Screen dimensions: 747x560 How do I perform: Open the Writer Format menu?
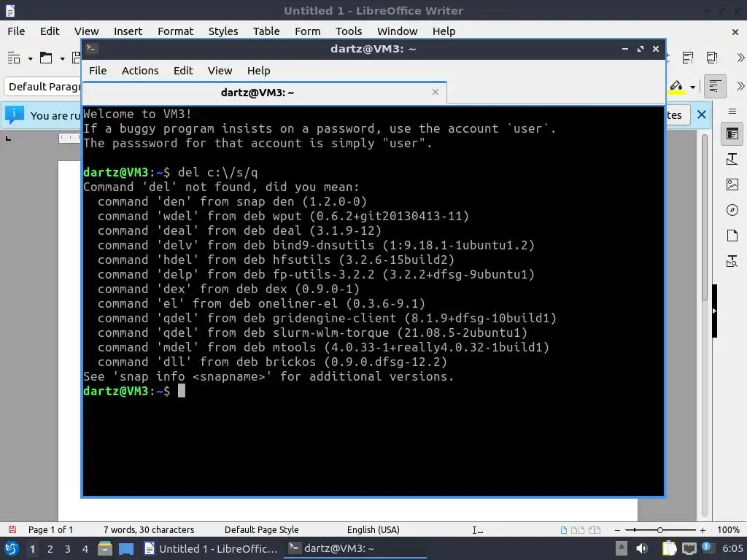[x=175, y=31]
